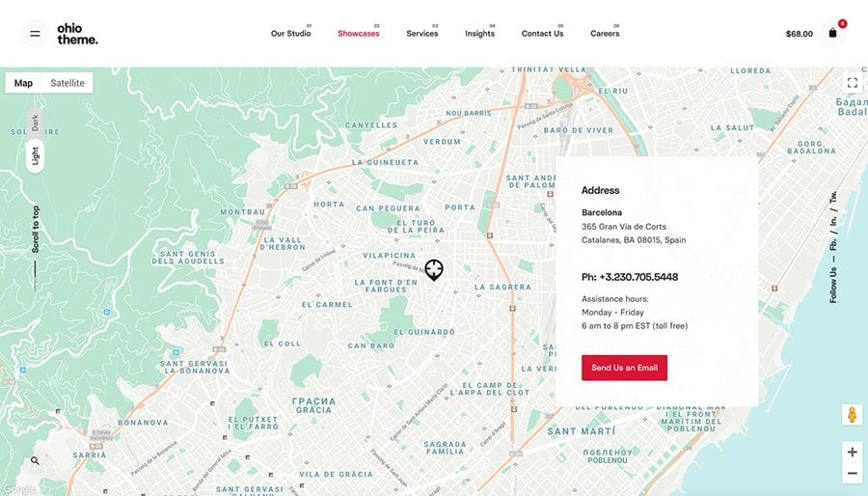Screen dimensions: 868x496
Task: Zoom out the map with minus button
Action: point(852,474)
